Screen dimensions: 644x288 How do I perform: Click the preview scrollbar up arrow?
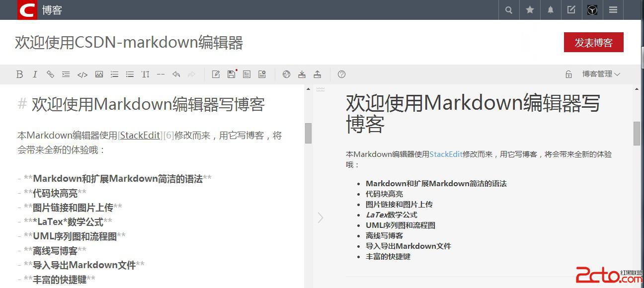[x=637, y=89]
